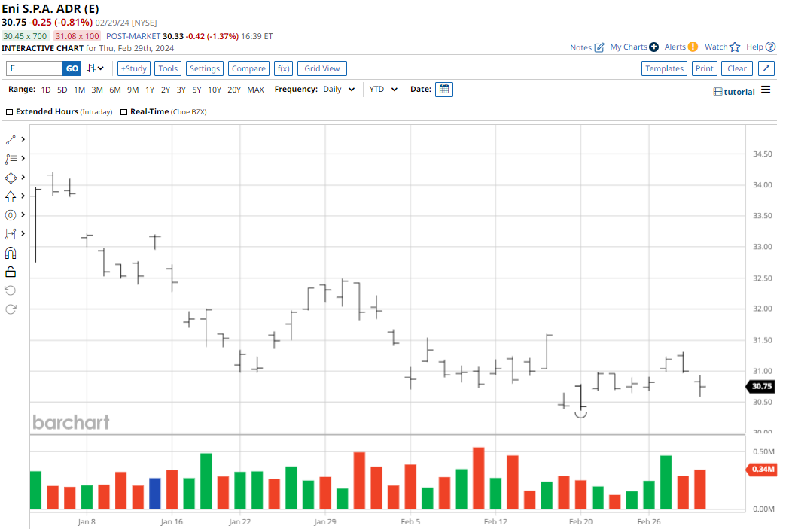Select the 3M range option

(x=97, y=90)
